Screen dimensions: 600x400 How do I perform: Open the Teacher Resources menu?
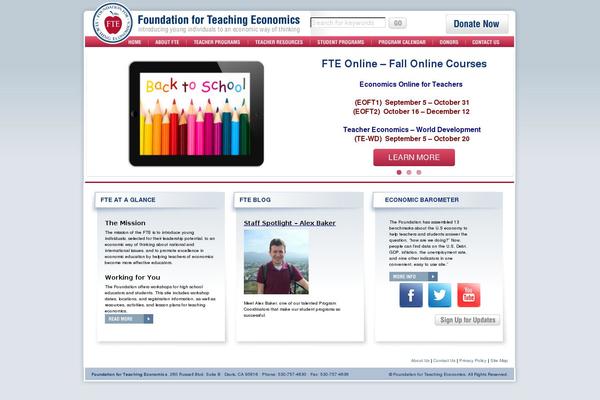pyautogui.click(x=279, y=42)
